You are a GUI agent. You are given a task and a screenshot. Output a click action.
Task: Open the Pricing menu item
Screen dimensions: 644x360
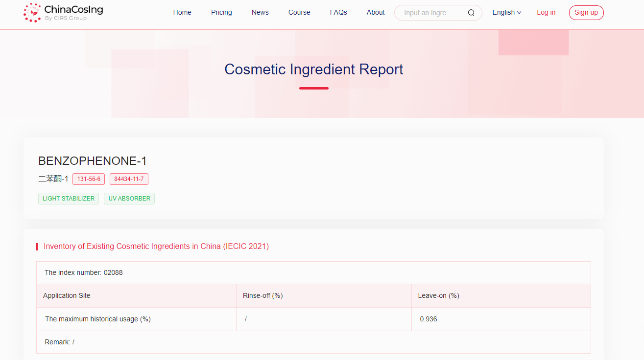tap(221, 13)
